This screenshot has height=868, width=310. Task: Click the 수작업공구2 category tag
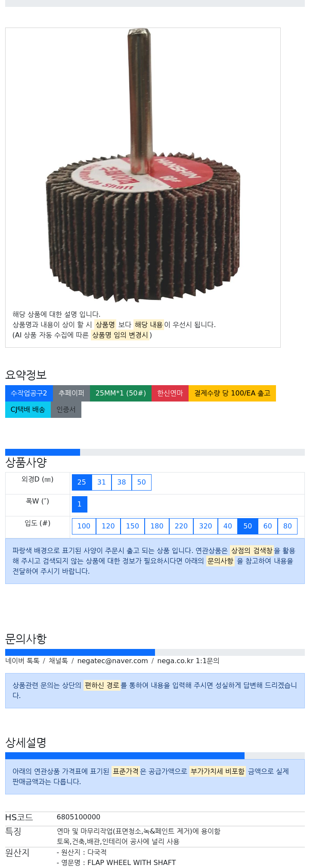(x=29, y=393)
